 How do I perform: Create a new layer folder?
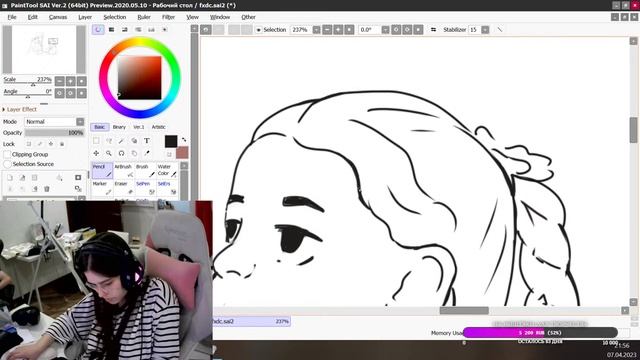click(x=35, y=178)
